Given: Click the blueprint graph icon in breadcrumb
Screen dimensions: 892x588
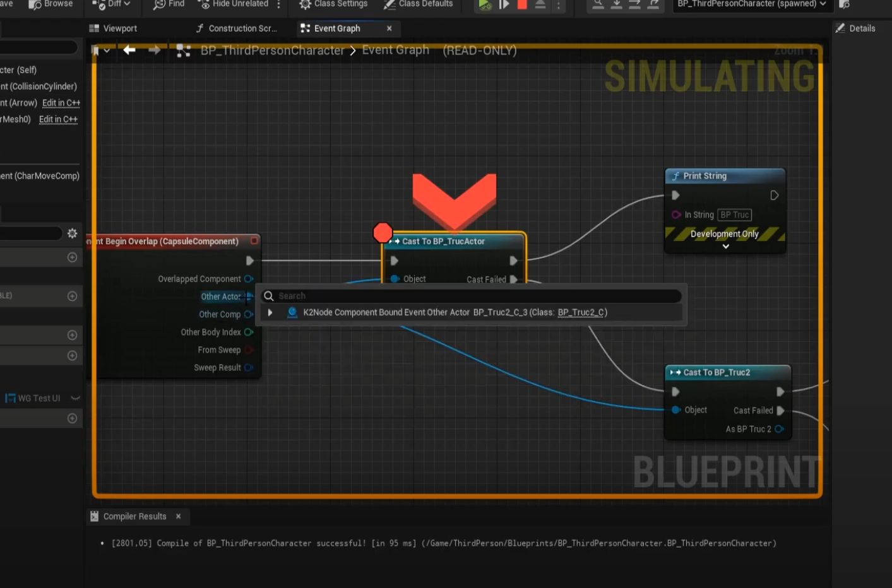Looking at the screenshot, I should [183, 50].
